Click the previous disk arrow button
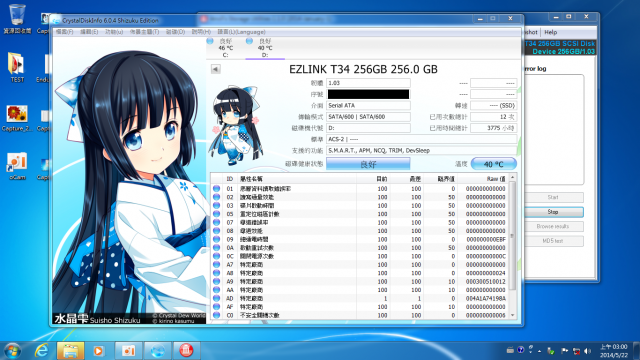The width and height of the screenshot is (640, 360). click(216, 69)
